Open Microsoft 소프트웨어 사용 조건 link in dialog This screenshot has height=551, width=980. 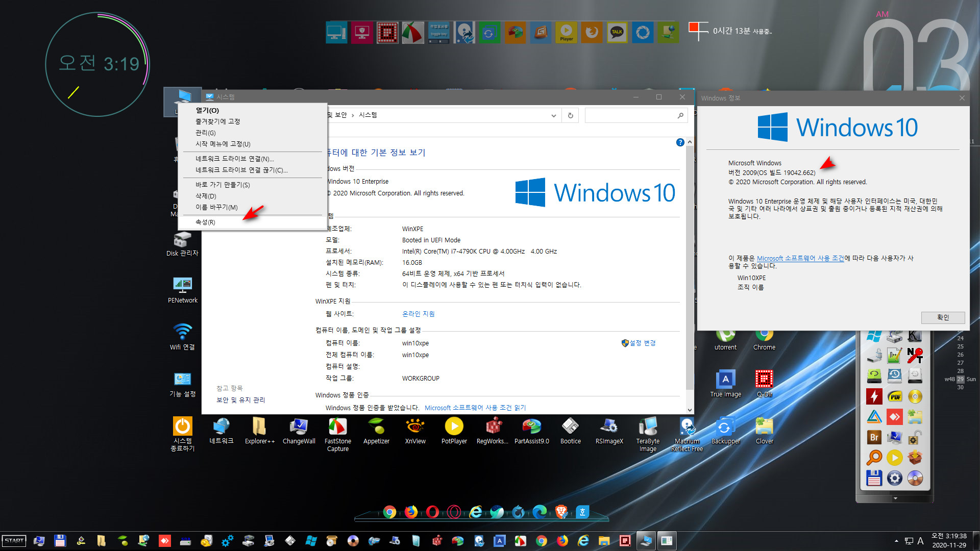(800, 258)
